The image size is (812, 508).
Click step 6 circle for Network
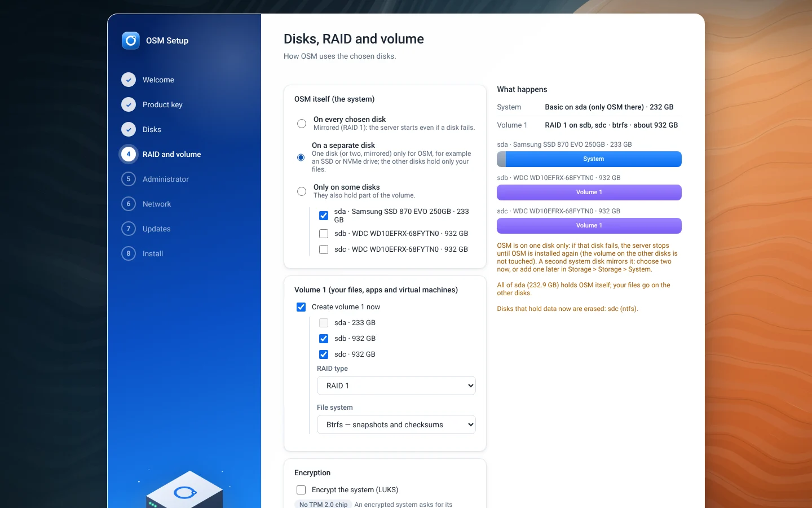pyautogui.click(x=129, y=204)
